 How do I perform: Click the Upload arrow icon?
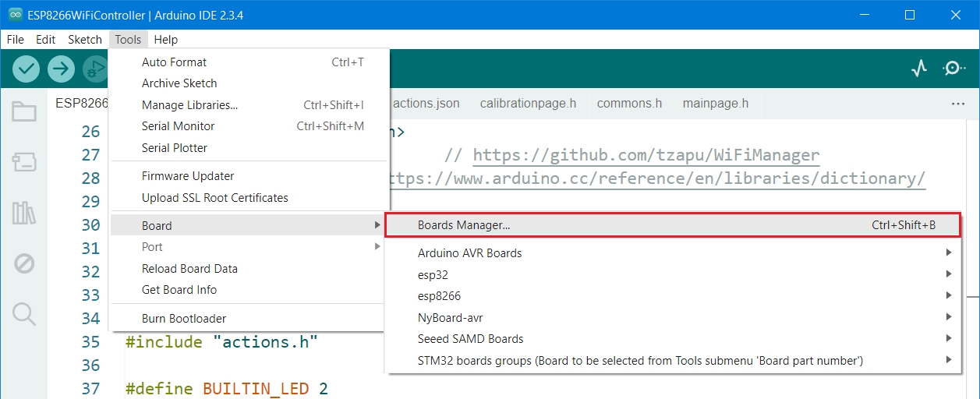click(61, 69)
